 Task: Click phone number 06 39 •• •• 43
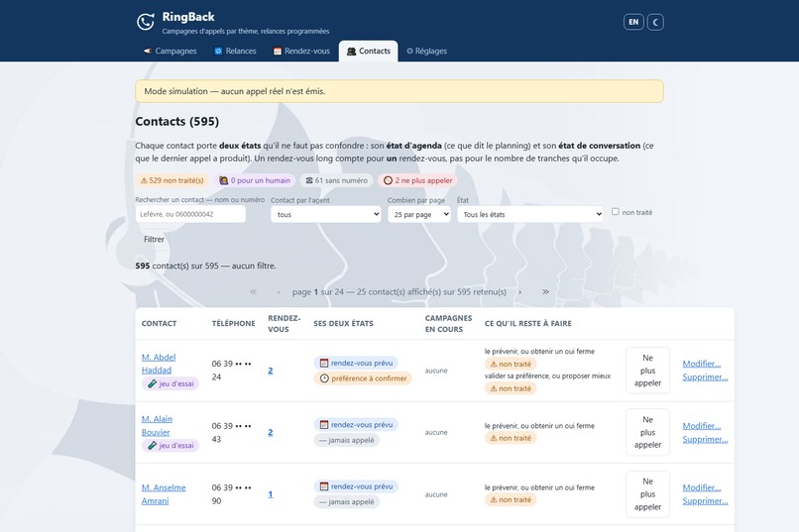pos(232,432)
